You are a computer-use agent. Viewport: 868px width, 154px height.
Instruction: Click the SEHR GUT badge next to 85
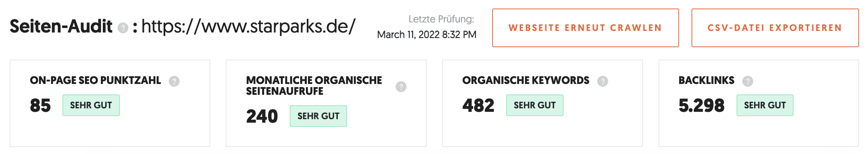91,105
